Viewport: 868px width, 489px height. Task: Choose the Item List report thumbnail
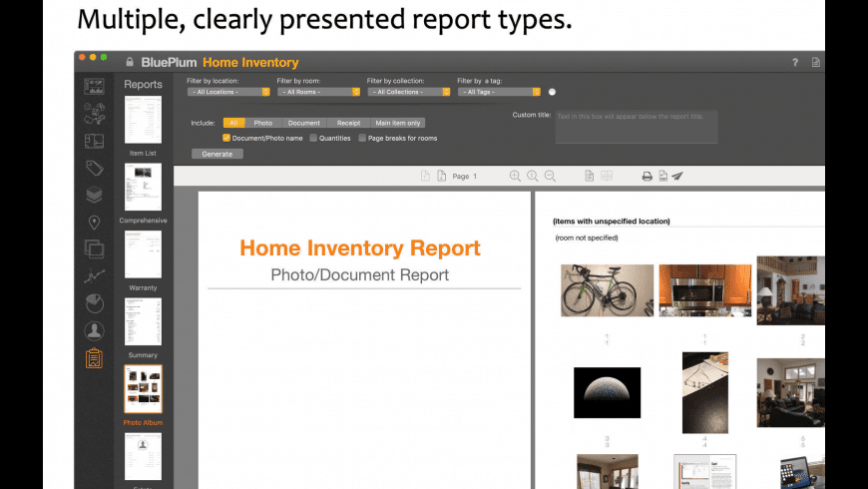coord(143,120)
